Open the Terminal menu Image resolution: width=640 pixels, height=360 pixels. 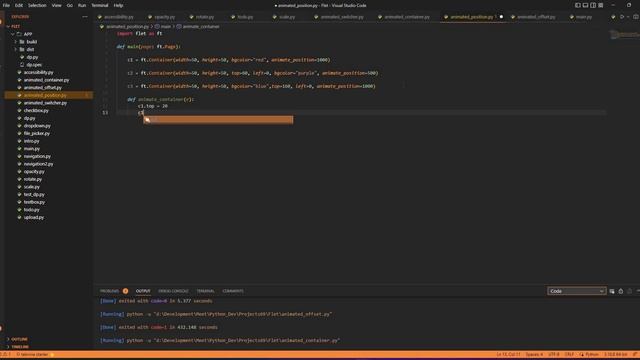[x=100, y=5]
